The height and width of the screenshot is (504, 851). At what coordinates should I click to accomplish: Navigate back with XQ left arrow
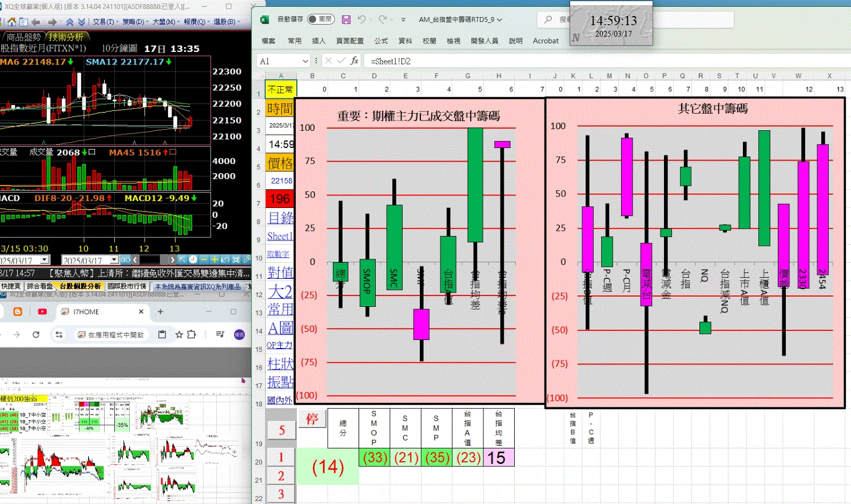click(x=36, y=22)
